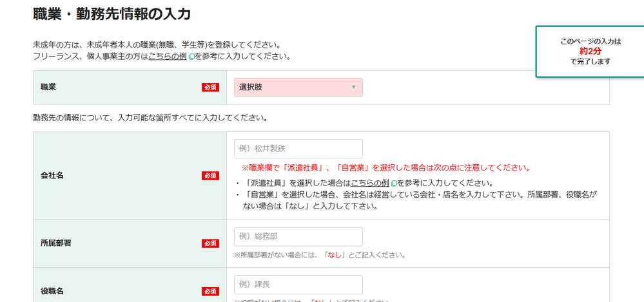This screenshot has height=302, width=644.
Task: Select the 役職名 input box
Action: pos(298,285)
